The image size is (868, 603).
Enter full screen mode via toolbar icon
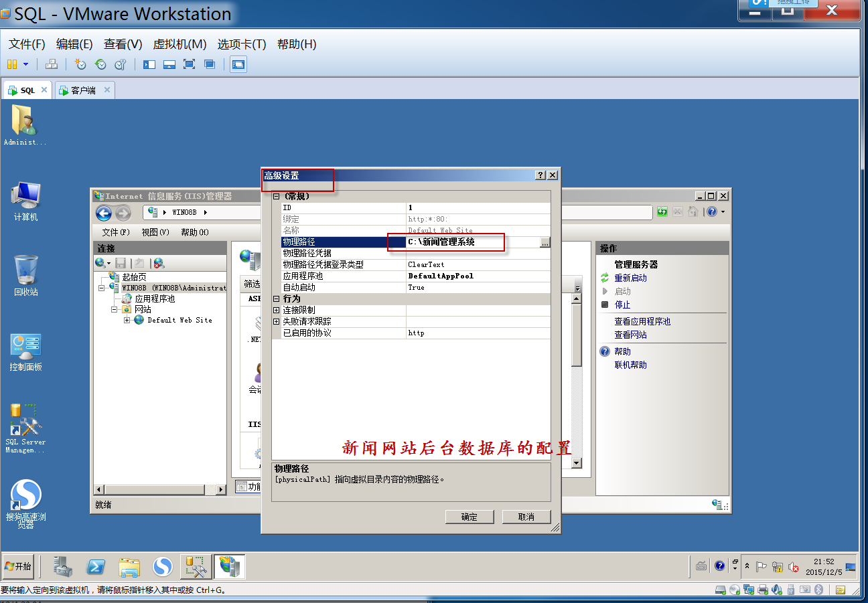coord(190,64)
